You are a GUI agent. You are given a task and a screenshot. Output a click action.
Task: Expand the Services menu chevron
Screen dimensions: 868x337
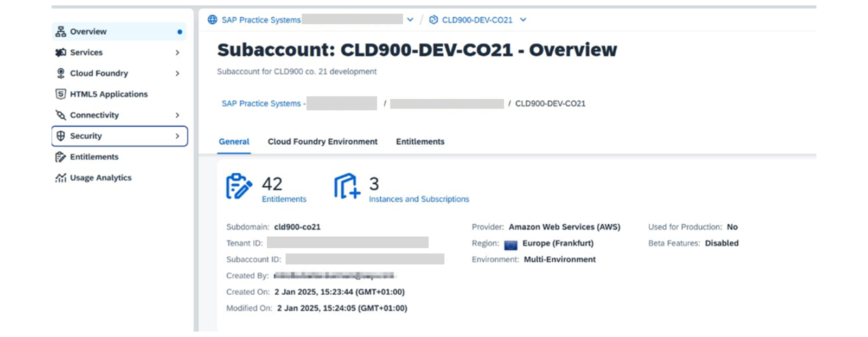point(177,53)
